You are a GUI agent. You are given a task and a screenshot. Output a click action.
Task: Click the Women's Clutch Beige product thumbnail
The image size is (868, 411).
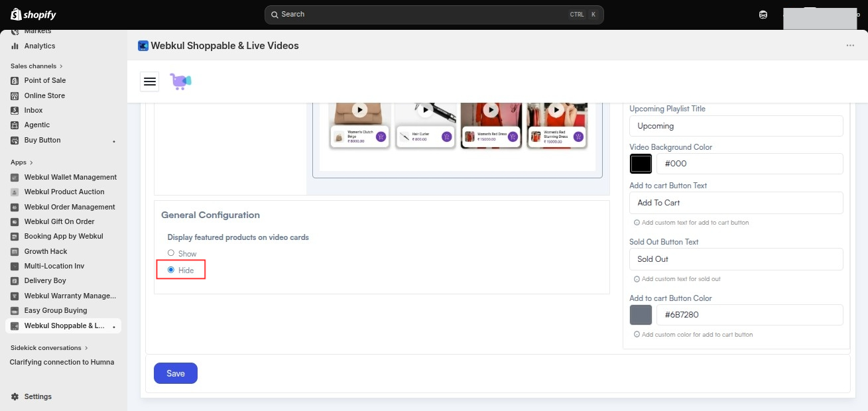(x=339, y=137)
